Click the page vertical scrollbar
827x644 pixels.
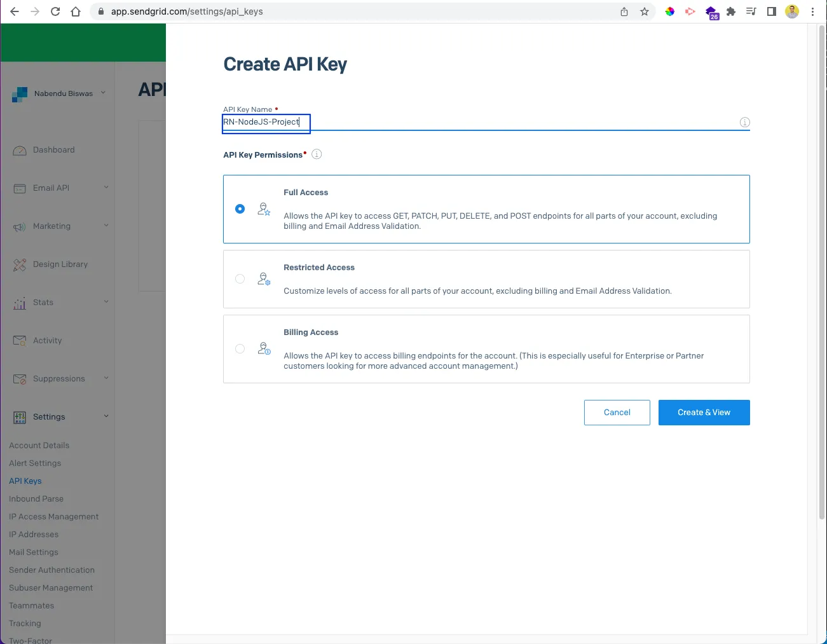(822, 273)
